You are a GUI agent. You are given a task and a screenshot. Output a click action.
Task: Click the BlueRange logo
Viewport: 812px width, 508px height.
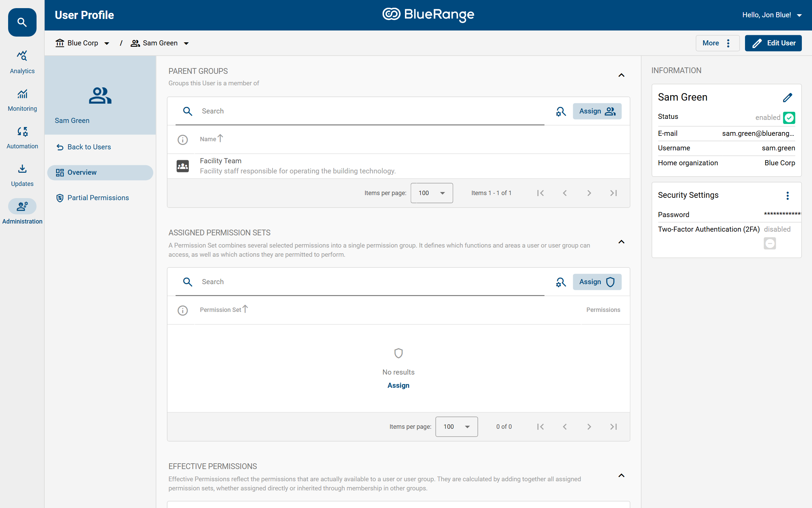pyautogui.click(x=428, y=15)
